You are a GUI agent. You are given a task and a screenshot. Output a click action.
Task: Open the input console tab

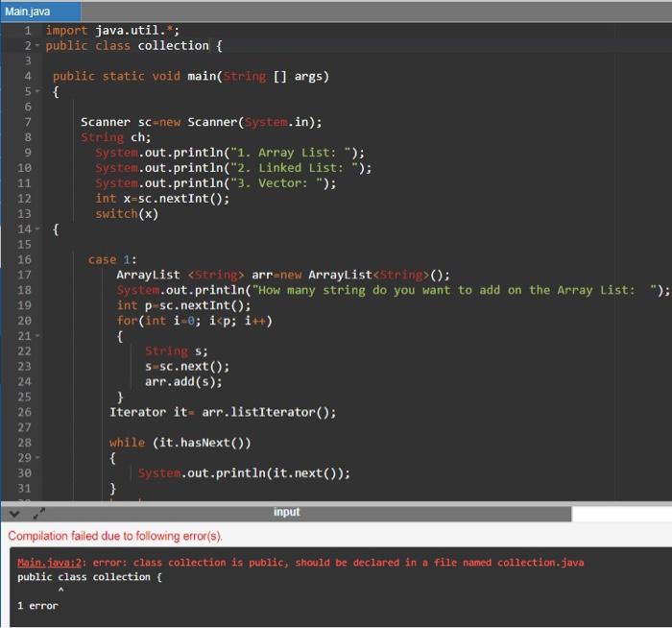click(x=287, y=512)
